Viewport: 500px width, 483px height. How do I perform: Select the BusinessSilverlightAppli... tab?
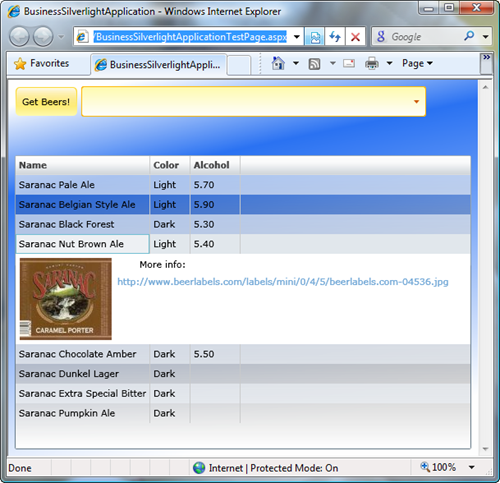159,64
